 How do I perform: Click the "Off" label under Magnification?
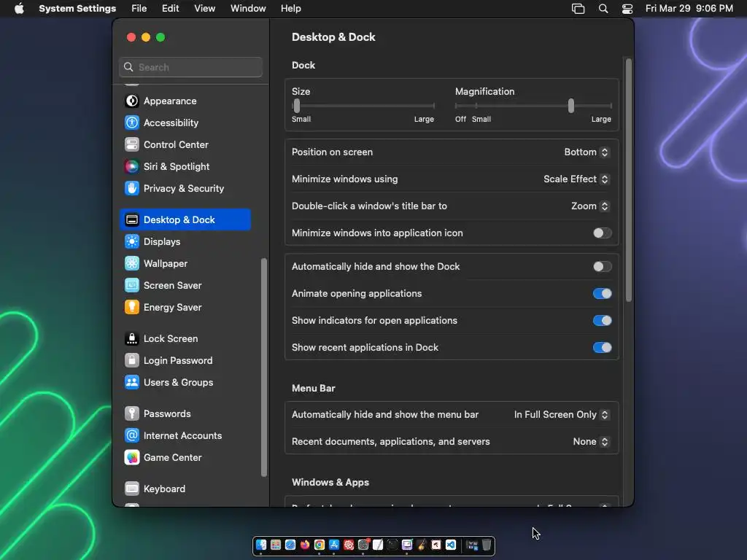point(461,120)
